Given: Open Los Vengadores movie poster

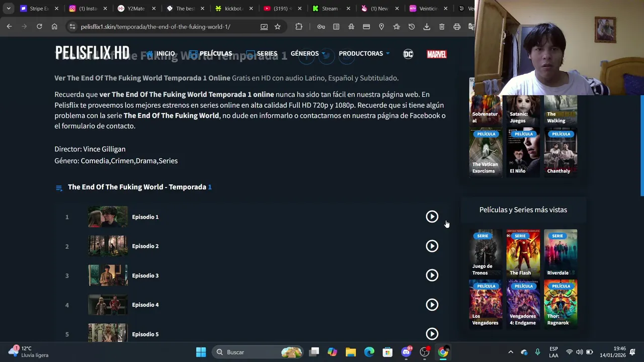Looking at the screenshot, I should coord(486,304).
